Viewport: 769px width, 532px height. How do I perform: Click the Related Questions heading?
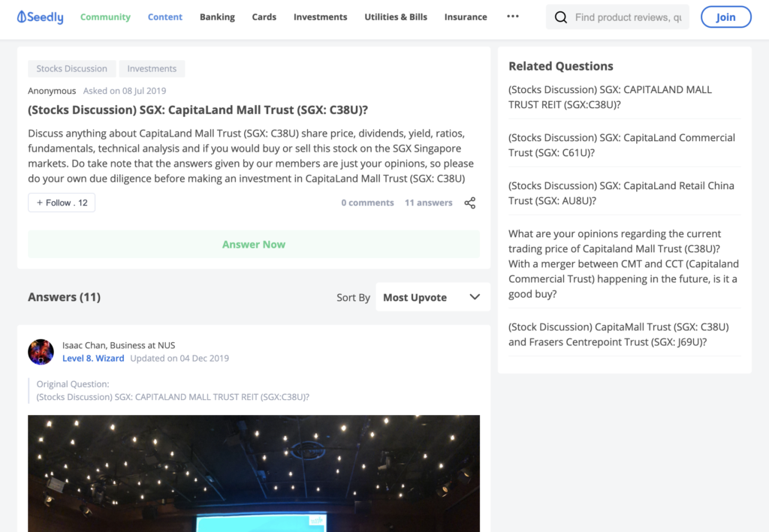[560, 66]
